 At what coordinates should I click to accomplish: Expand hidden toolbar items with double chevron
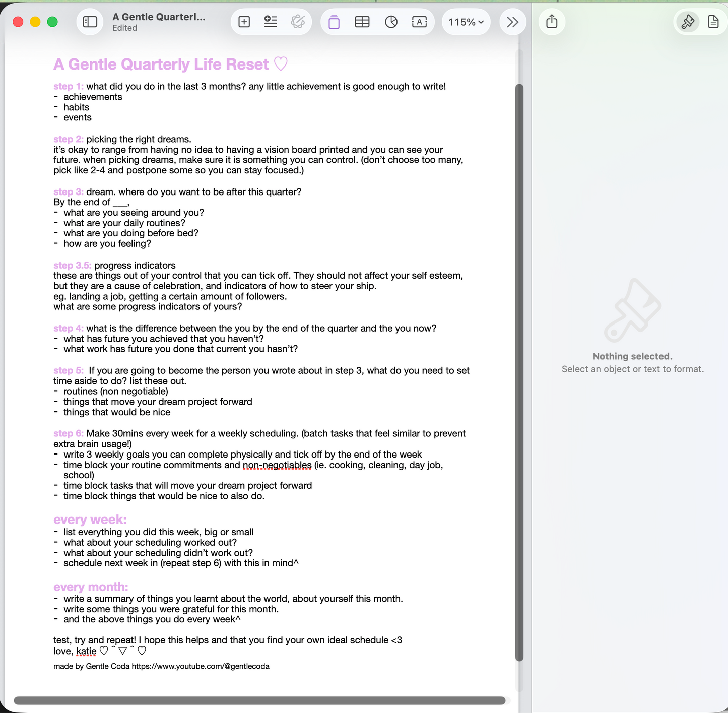point(513,22)
